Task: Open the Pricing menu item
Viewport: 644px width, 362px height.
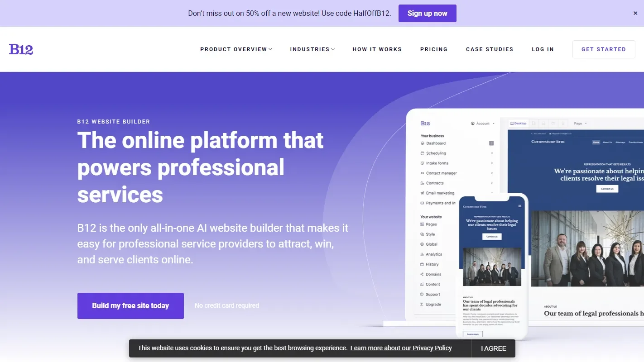Action: click(x=433, y=49)
